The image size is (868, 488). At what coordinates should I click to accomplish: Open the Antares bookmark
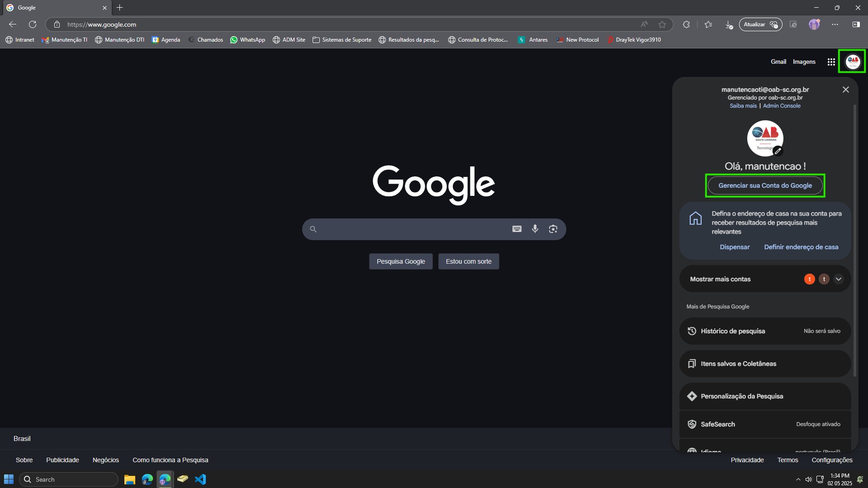pyautogui.click(x=533, y=40)
